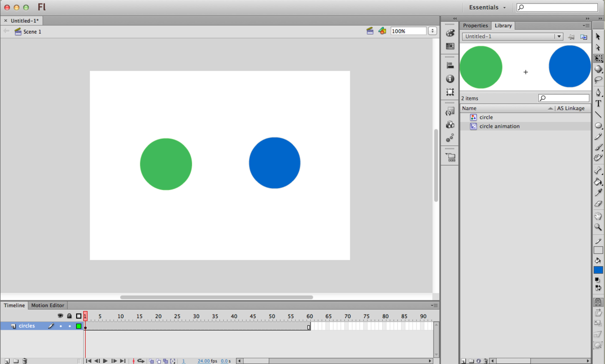The image size is (605, 364).
Task: Open the Color panel palette icon
Action: [x=450, y=33]
